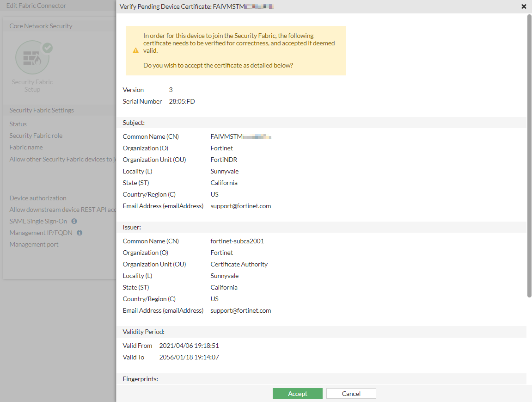532x402 pixels.
Task: Click the Core Network Security heading
Action: click(x=41, y=26)
